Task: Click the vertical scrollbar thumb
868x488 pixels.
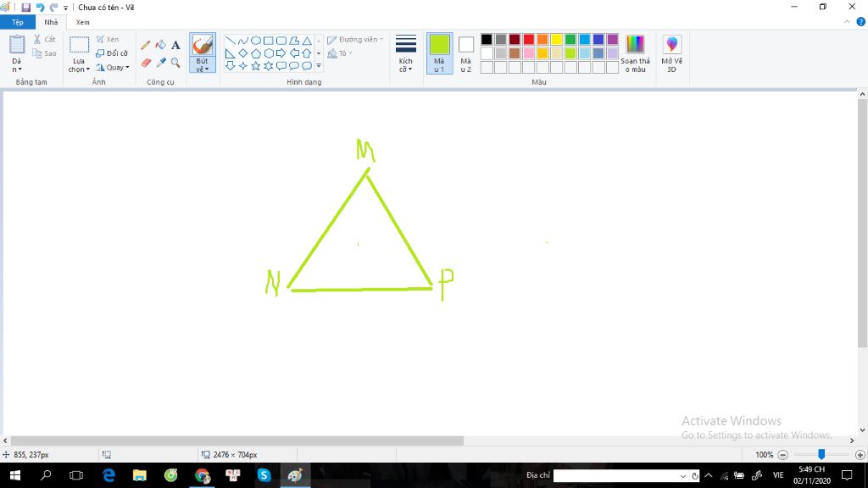Action: (862, 224)
